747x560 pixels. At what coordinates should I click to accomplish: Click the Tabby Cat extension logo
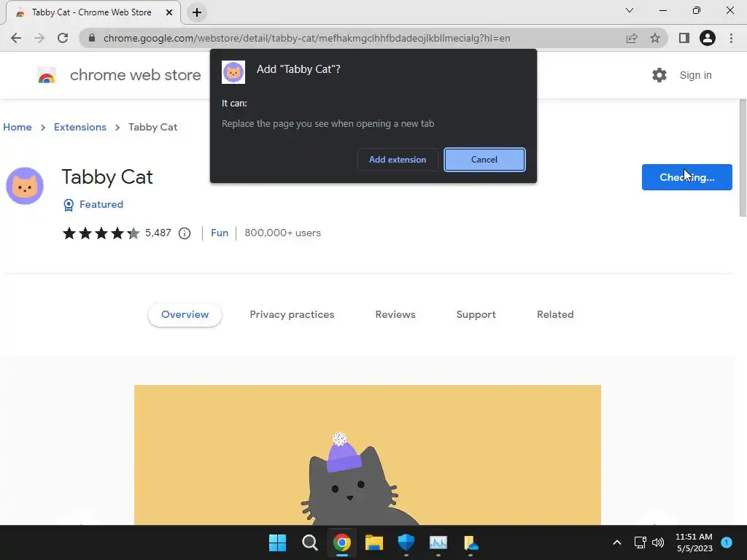coord(25,186)
